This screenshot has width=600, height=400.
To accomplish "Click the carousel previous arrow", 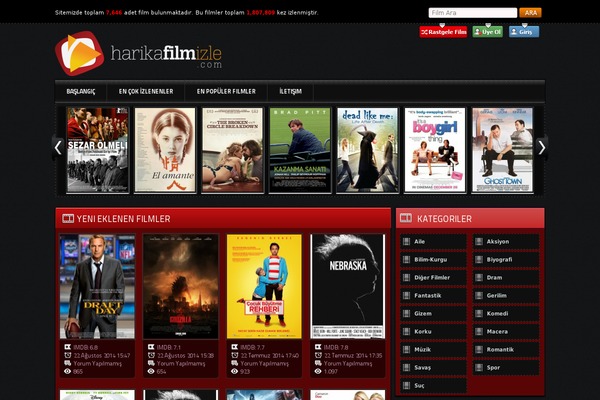I will (58, 148).
